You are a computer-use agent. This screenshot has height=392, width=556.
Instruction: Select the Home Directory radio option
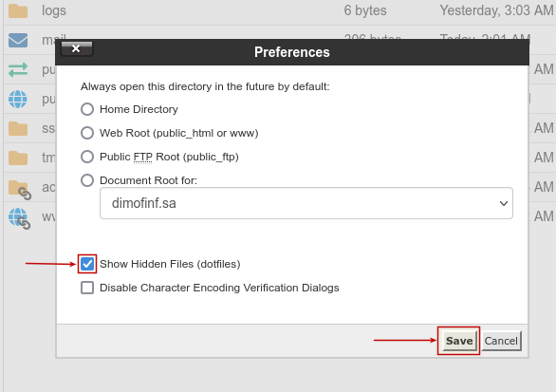[87, 109]
